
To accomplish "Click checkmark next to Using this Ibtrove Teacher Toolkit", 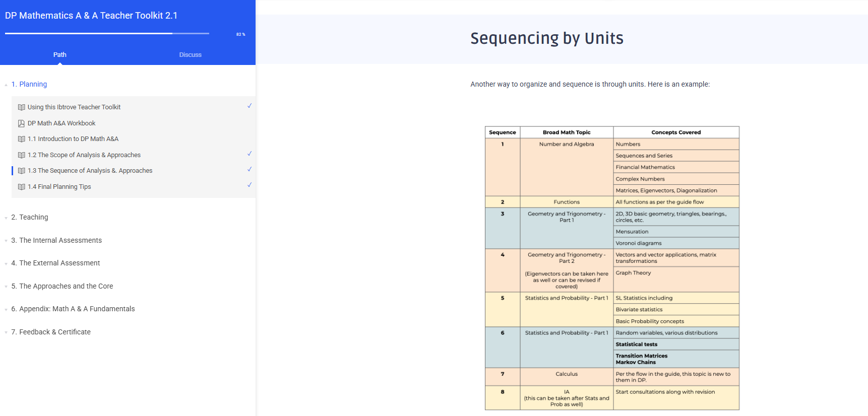I will point(249,106).
